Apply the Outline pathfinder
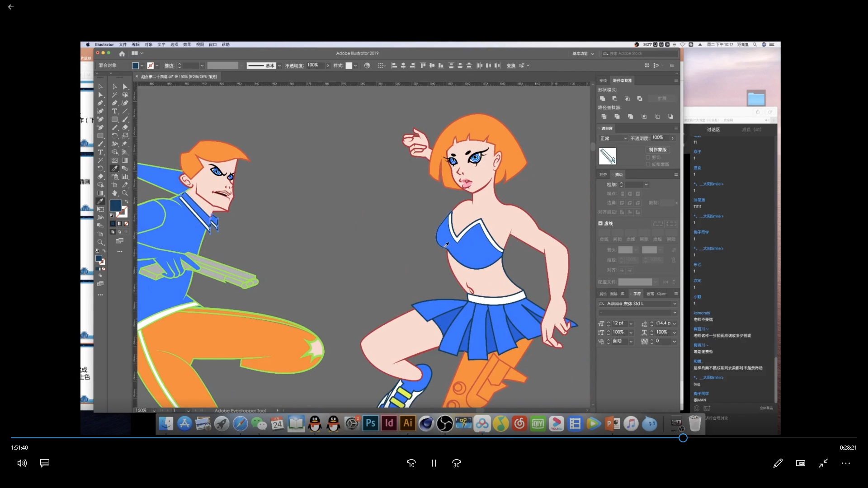 (657, 117)
